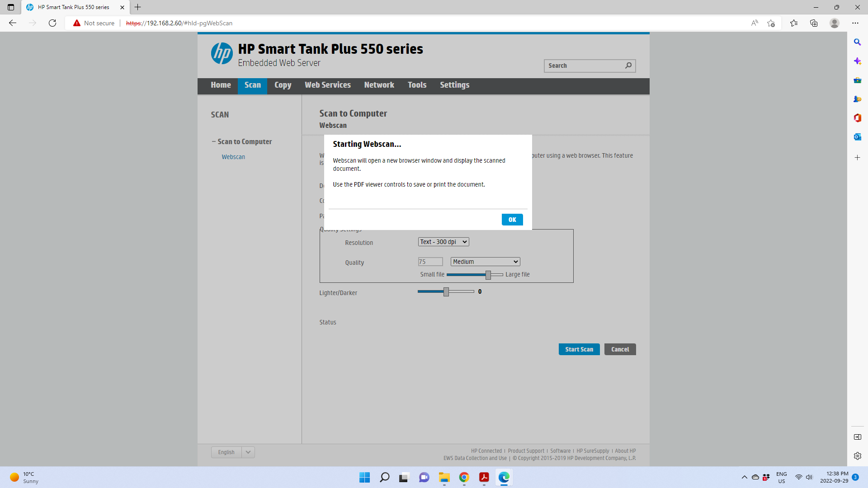Collapse the Scan to Computer tree item

[214, 141]
